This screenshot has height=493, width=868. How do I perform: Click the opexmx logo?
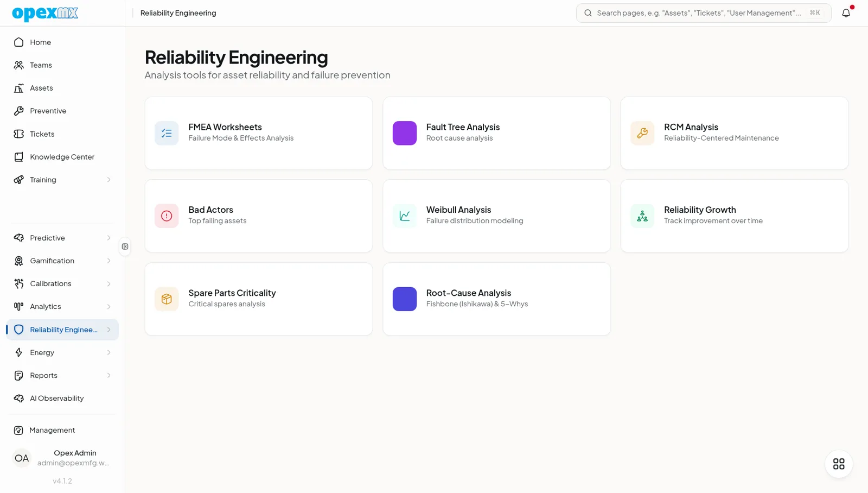(45, 13)
